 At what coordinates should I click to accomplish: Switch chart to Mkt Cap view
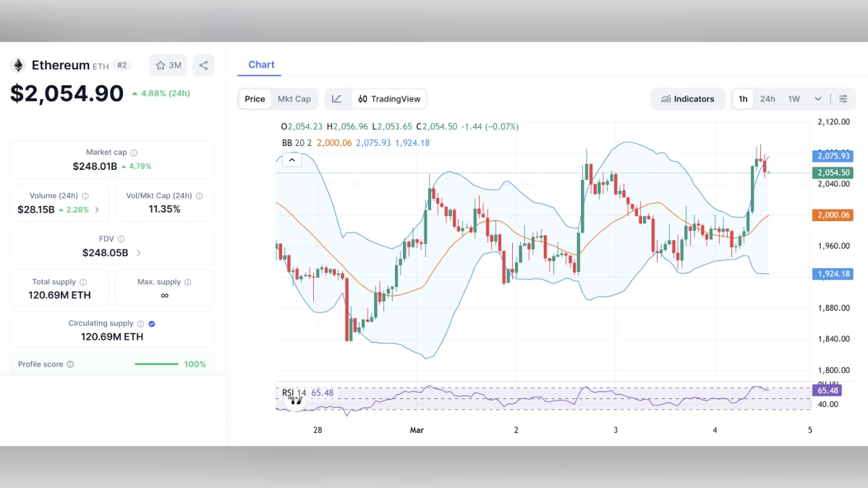[294, 98]
